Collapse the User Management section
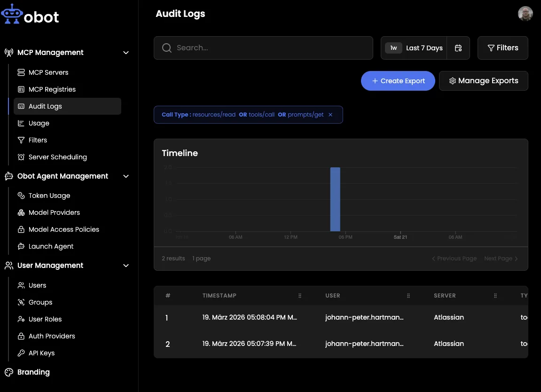This screenshot has height=392, width=541. pyautogui.click(x=126, y=266)
